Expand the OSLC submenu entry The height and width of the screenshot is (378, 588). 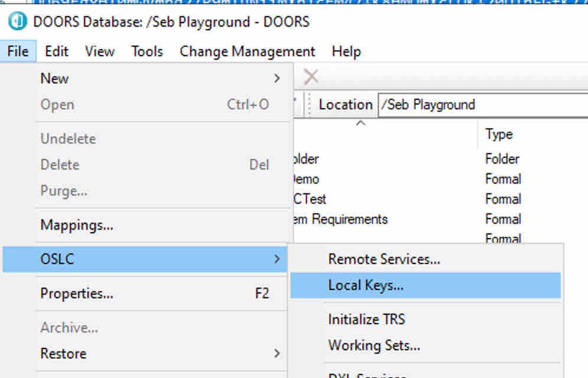point(145,259)
